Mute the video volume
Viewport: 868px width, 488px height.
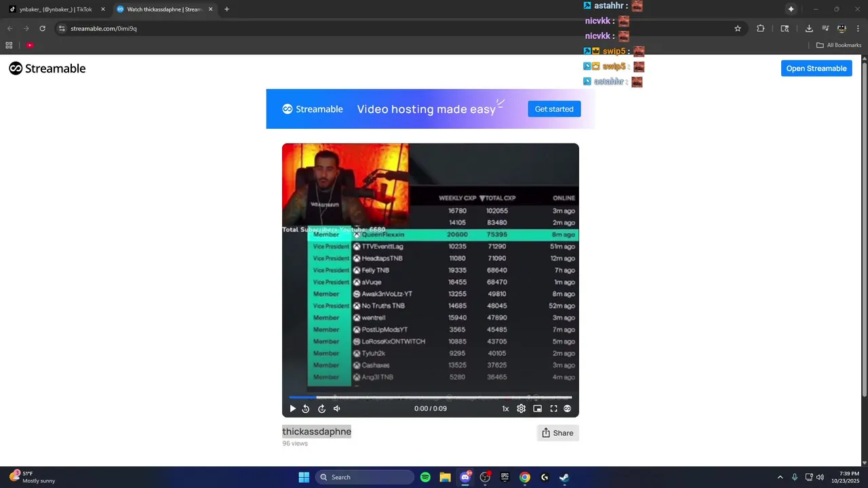[337, 409]
